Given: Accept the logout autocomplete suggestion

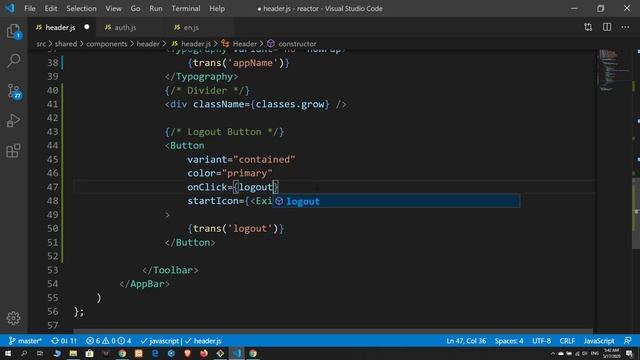Looking at the screenshot, I should click(396, 201).
